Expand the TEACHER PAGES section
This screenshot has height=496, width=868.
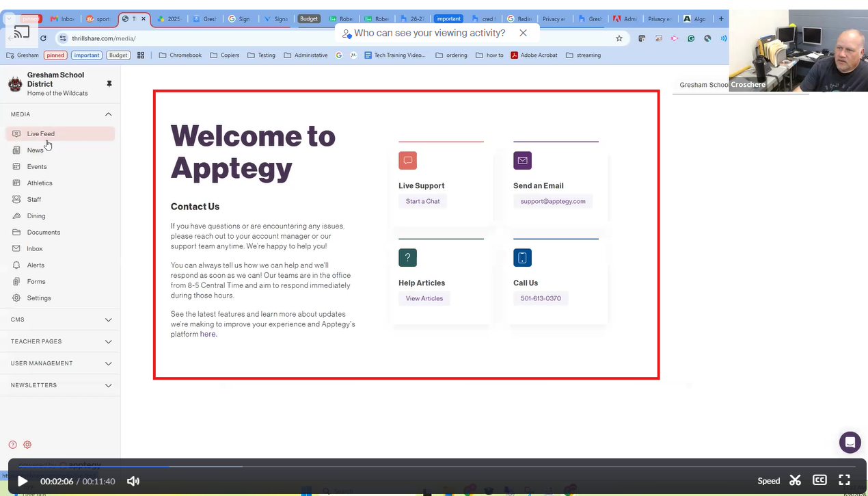60,341
